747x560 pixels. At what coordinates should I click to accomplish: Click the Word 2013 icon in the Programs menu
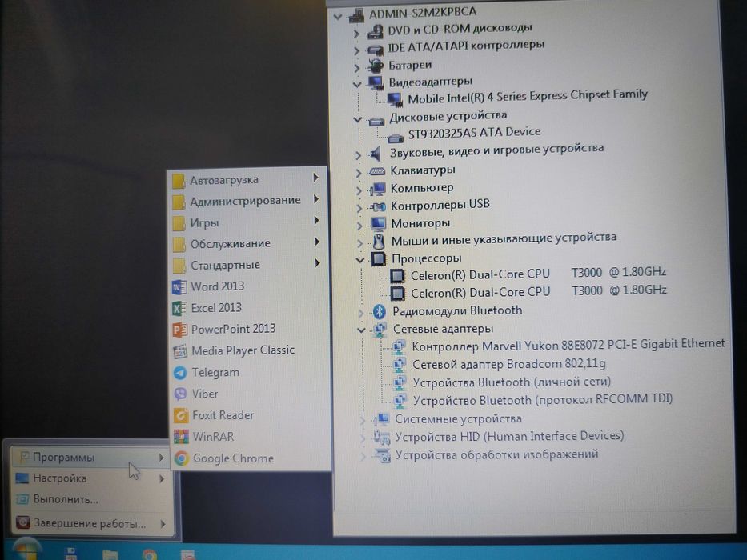[179, 286]
